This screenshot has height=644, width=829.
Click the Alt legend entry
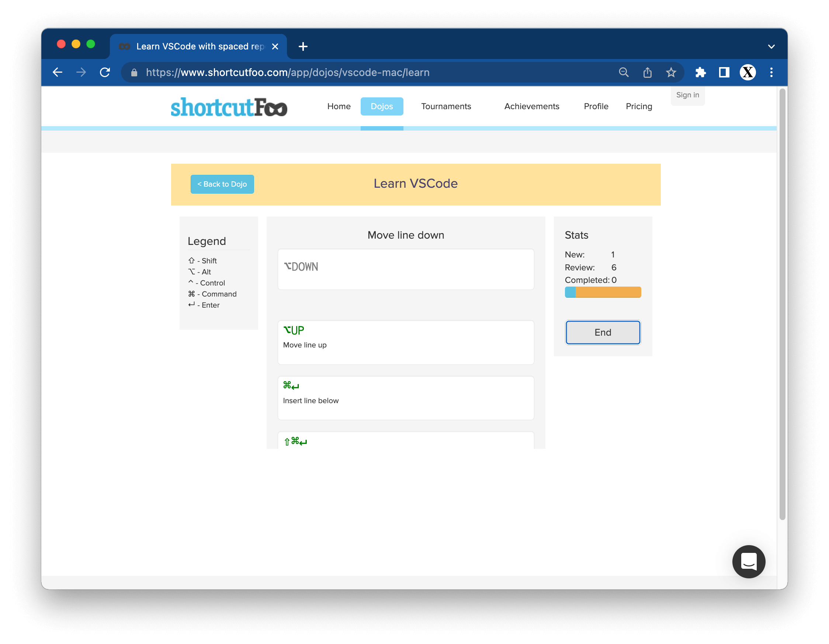click(199, 271)
